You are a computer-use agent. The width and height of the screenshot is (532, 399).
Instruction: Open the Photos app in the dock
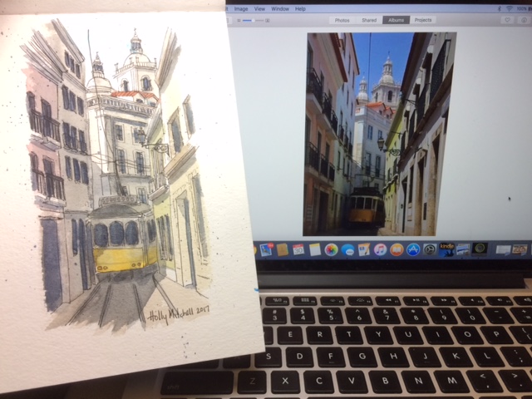pyautogui.click(x=331, y=249)
